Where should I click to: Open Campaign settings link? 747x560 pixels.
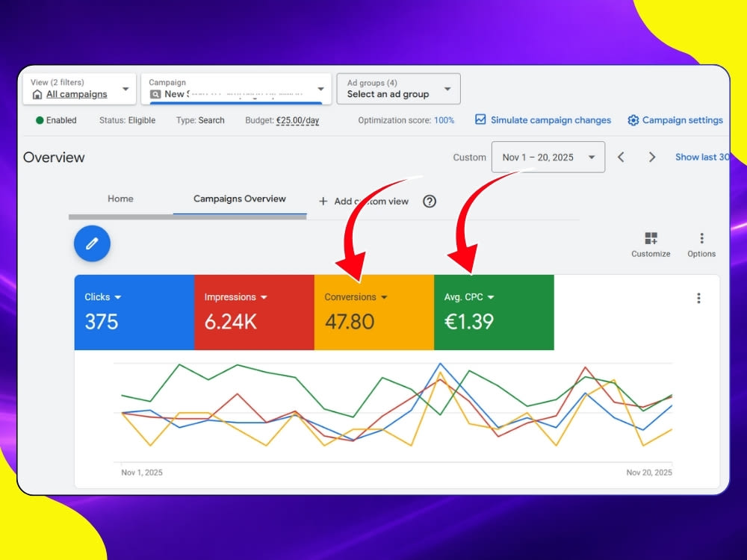682,120
